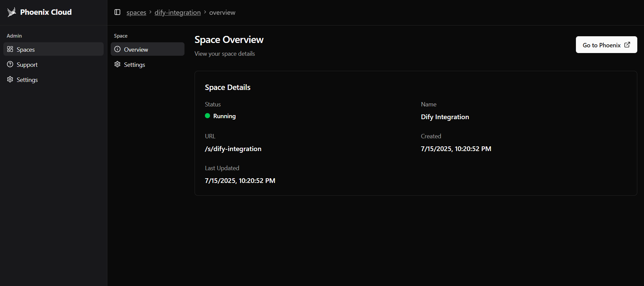Click the Space Overview heading

click(x=229, y=40)
